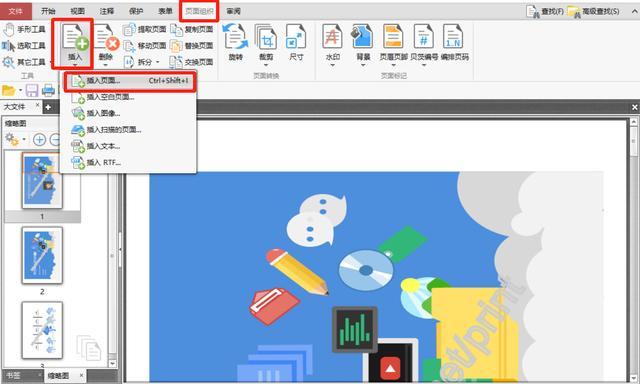Expand the Background (背景) dropdown arrow

(363, 65)
